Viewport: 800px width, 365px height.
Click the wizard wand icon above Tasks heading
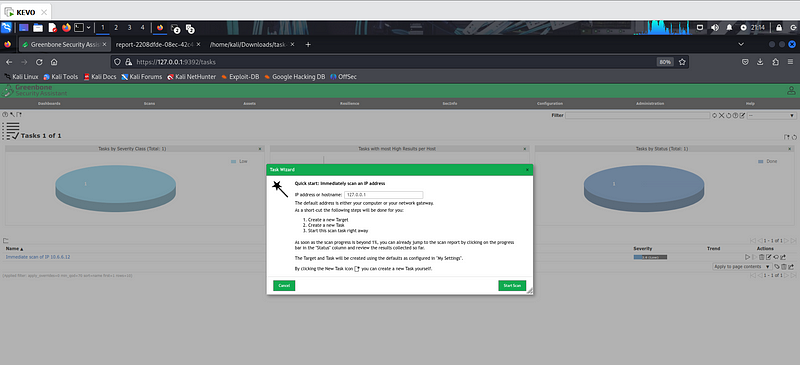pyautogui.click(x=12, y=115)
